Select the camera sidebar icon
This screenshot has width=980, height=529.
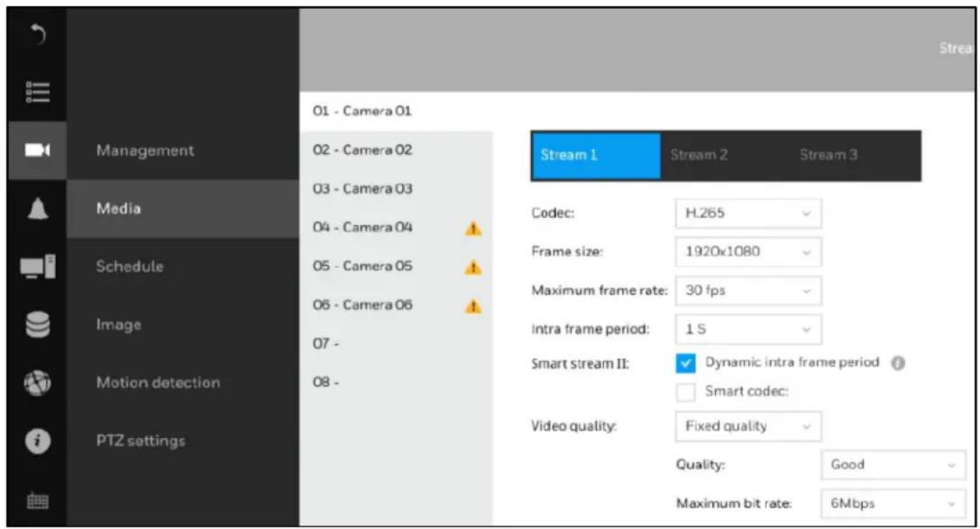38,150
